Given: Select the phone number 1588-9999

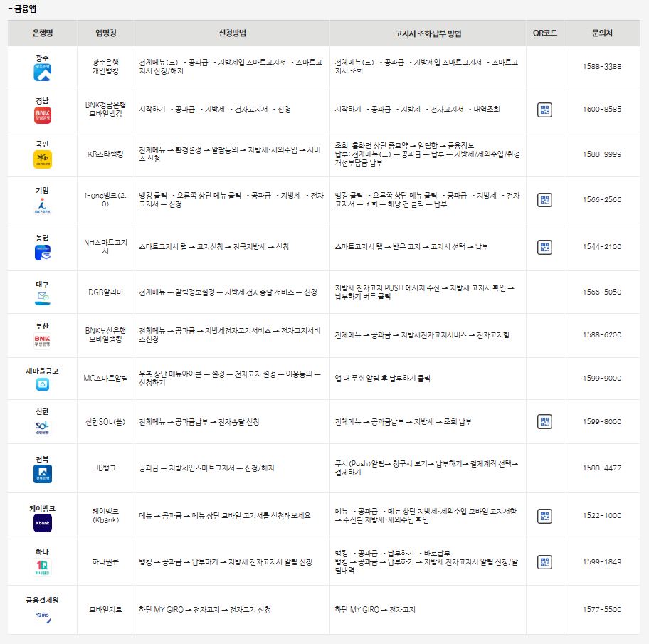Looking at the screenshot, I should [602, 154].
